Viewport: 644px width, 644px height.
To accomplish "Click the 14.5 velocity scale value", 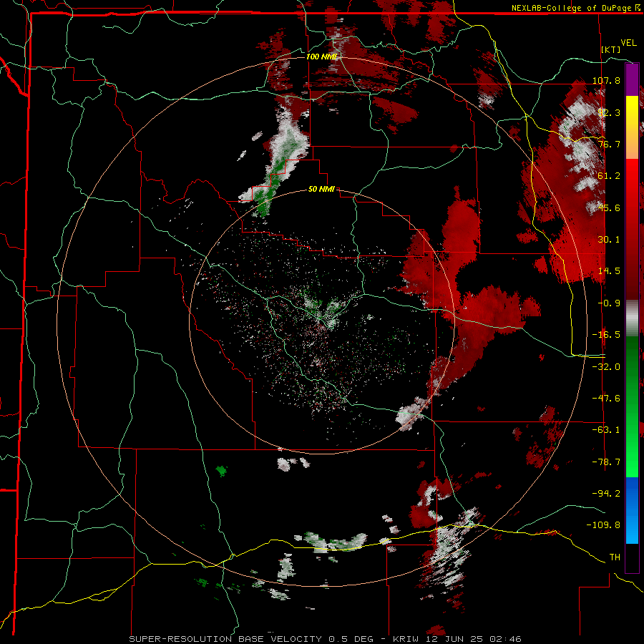I will pyautogui.click(x=609, y=271).
